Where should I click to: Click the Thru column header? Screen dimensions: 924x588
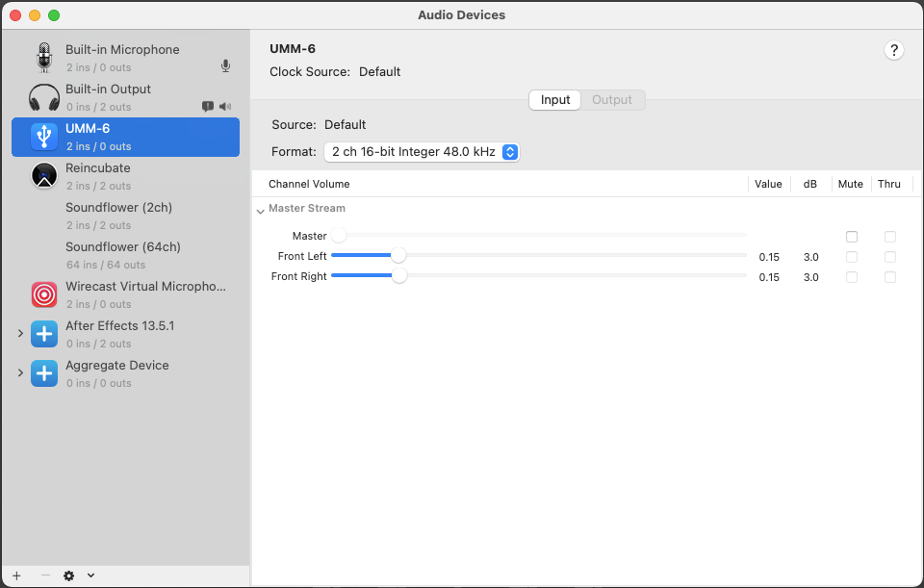tap(889, 184)
